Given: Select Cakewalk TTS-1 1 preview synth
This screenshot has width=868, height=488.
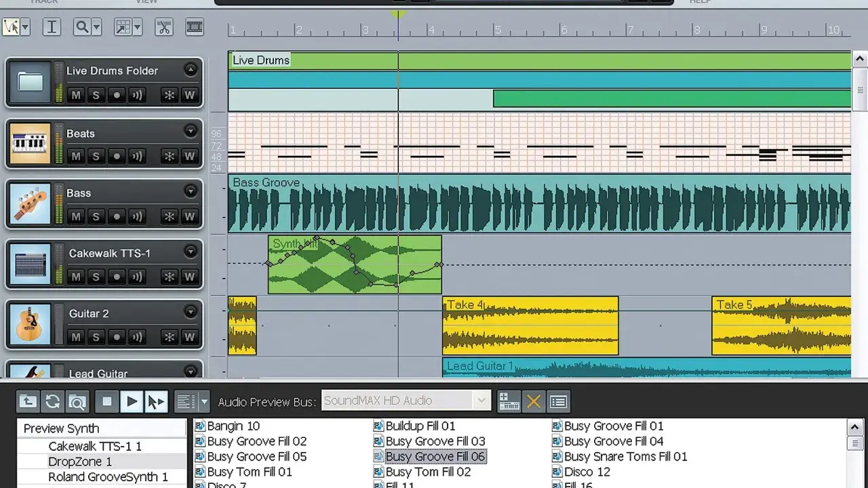Looking at the screenshot, I should point(95,447).
